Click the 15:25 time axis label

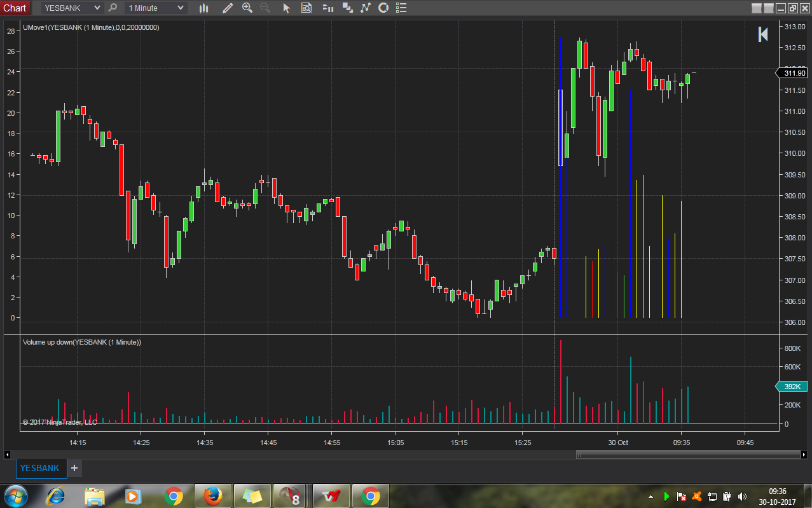click(523, 443)
